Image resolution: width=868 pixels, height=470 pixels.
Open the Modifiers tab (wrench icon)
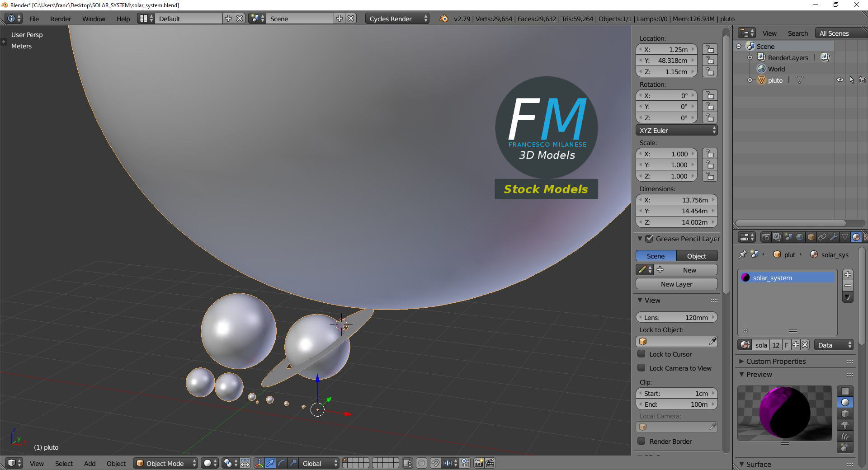coord(834,237)
